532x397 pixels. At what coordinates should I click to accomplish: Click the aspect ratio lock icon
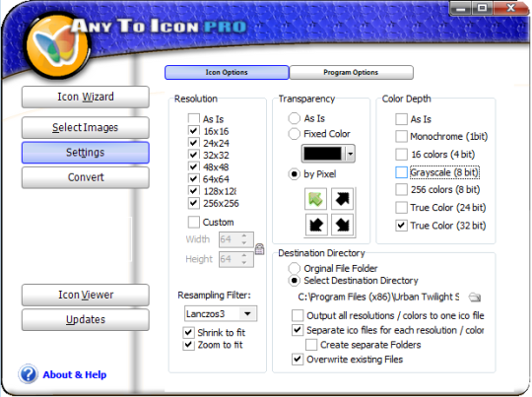(x=259, y=249)
